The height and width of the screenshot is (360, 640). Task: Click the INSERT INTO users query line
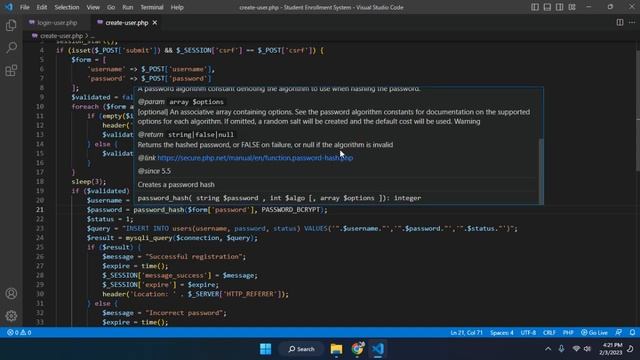[302, 229]
